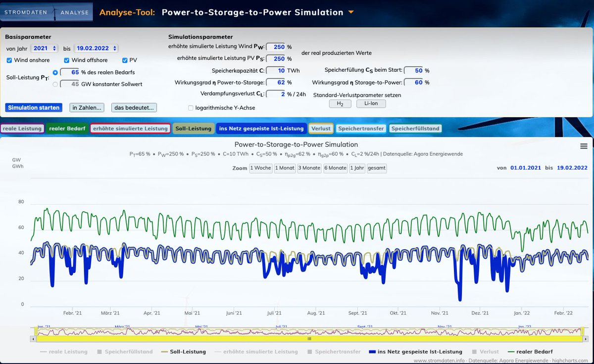The width and height of the screenshot is (594, 364).
Task: Edit the chart 'bis' date 19.02.2022
Action: pyautogui.click(x=572, y=168)
